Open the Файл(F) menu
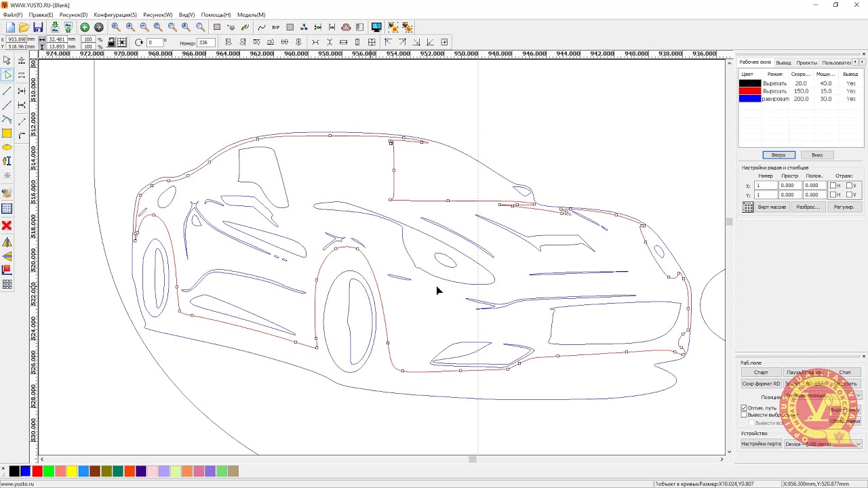 [x=12, y=15]
